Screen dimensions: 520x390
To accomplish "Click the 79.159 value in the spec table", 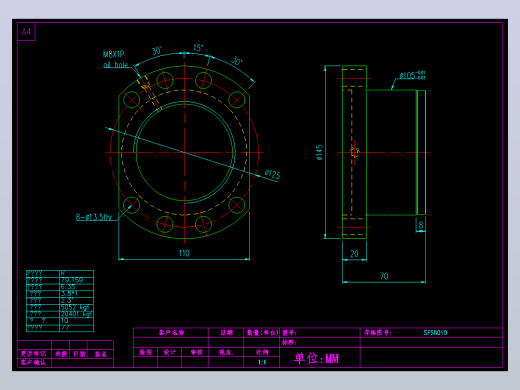I will (72, 280).
